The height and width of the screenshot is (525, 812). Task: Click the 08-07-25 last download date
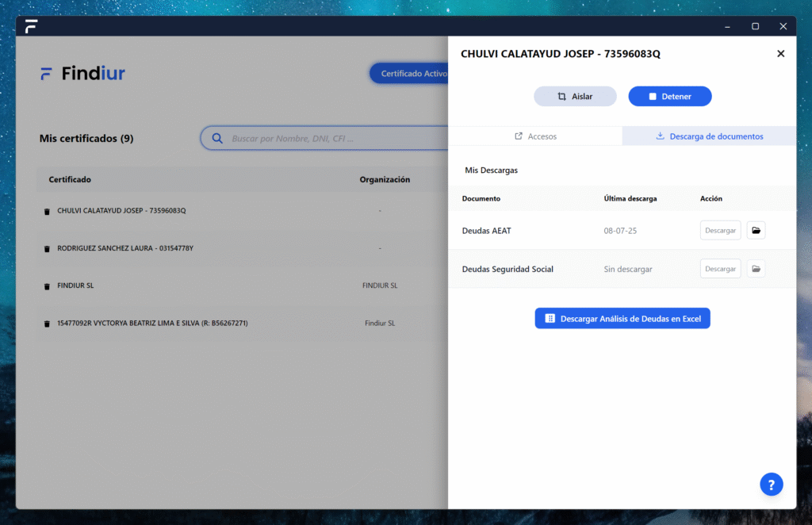(620, 231)
